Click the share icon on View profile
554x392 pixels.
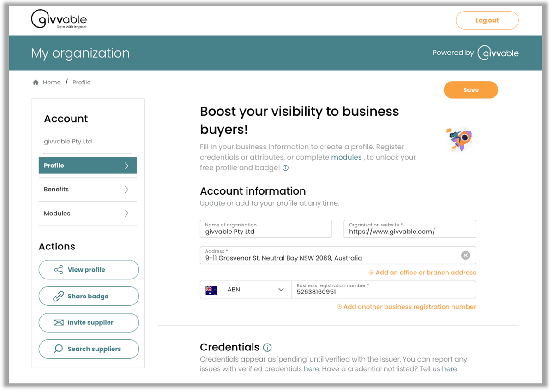click(59, 270)
